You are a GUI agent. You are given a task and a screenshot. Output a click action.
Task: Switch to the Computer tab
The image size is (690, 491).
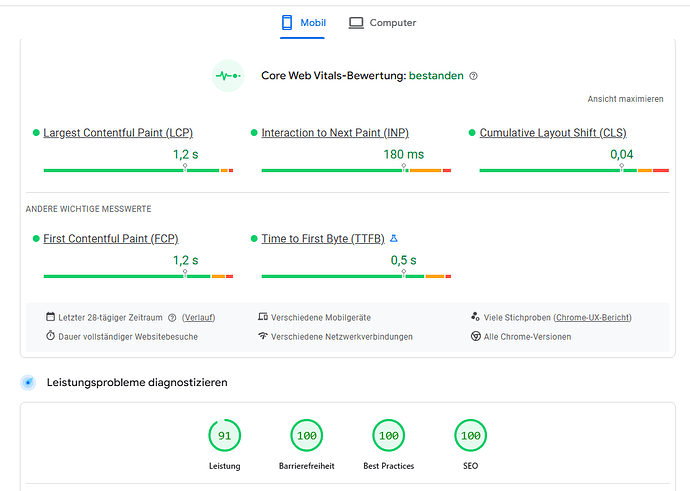382,23
